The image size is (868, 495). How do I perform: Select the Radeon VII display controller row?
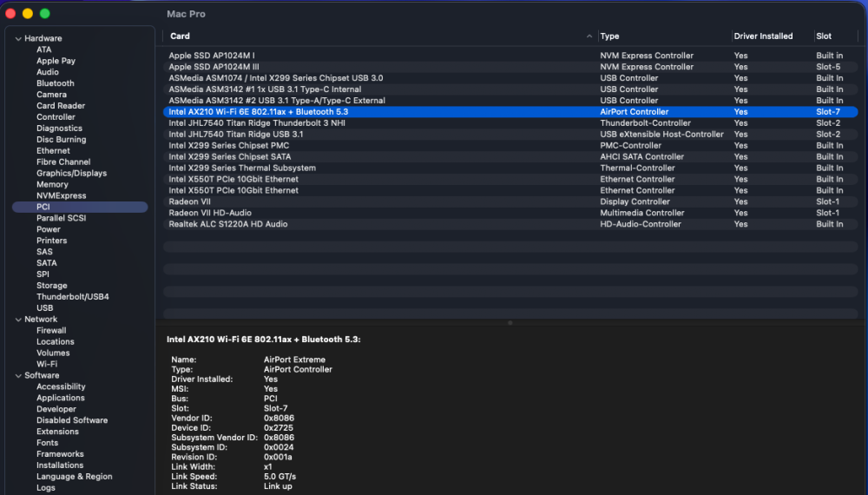(x=510, y=201)
